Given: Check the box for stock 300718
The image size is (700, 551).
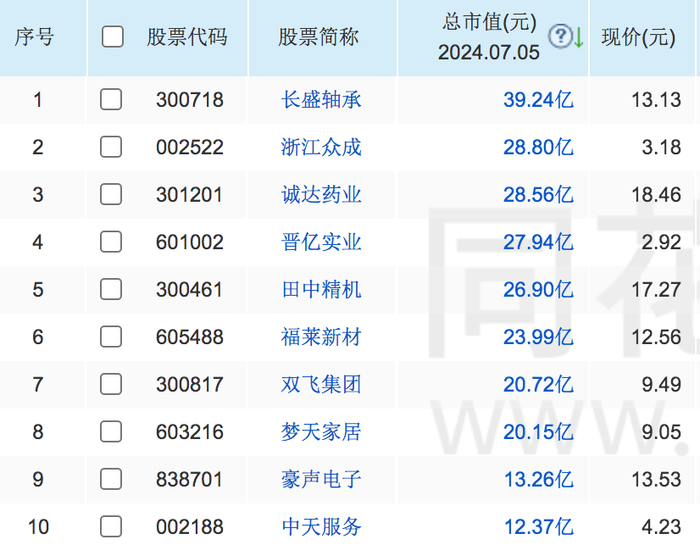Looking at the screenshot, I should (x=111, y=99).
